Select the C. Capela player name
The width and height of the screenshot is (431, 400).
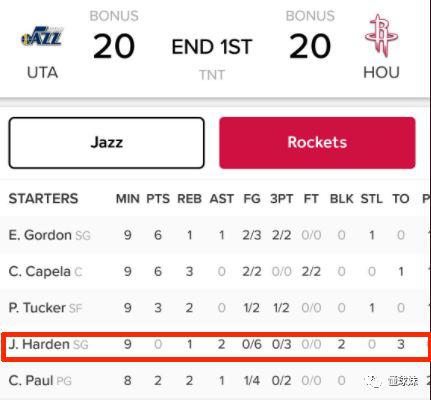[x=40, y=272]
